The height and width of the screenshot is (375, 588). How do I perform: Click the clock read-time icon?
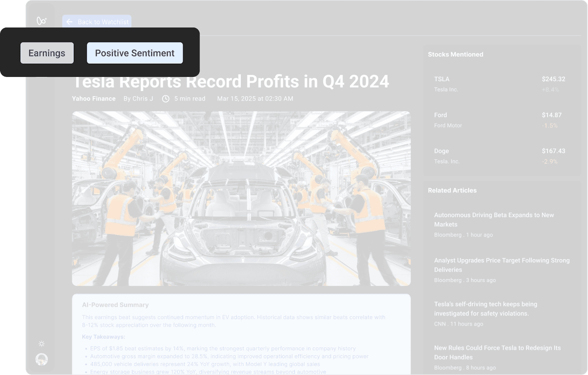pyautogui.click(x=166, y=99)
